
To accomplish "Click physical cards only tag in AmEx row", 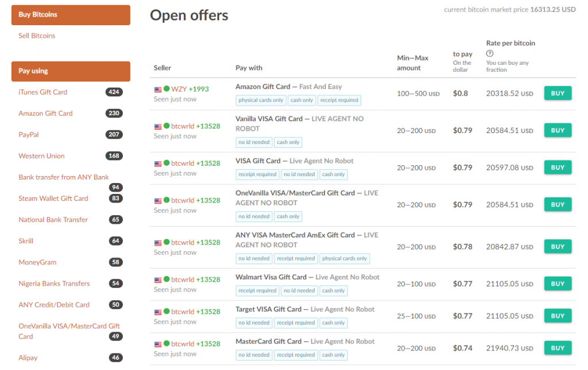I will (345, 258).
